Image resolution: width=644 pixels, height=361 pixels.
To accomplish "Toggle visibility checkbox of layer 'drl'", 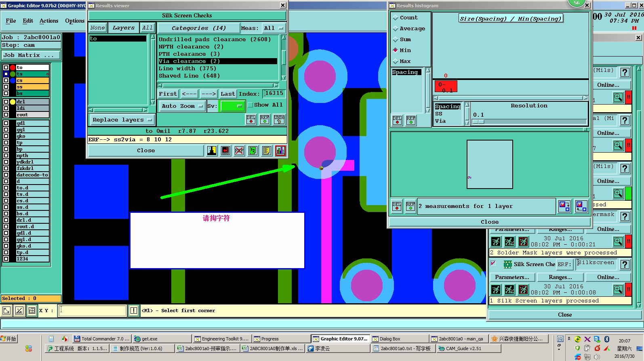I will (6, 102).
